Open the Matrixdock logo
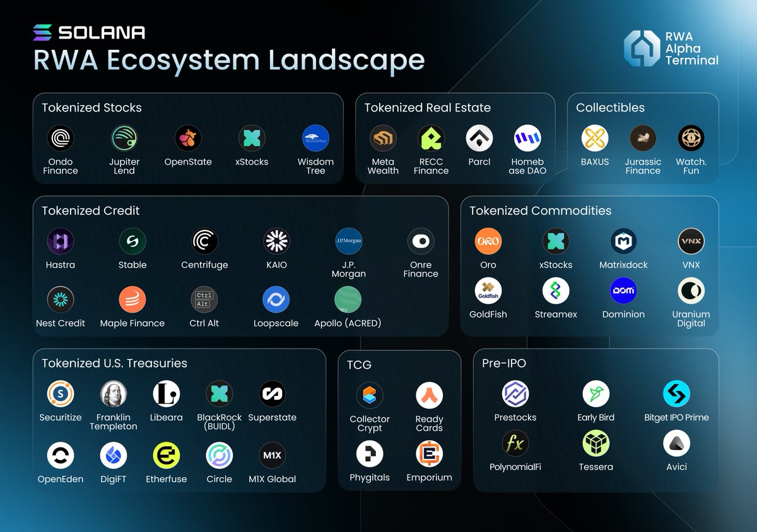Image resolution: width=757 pixels, height=532 pixels. pyautogui.click(x=623, y=241)
